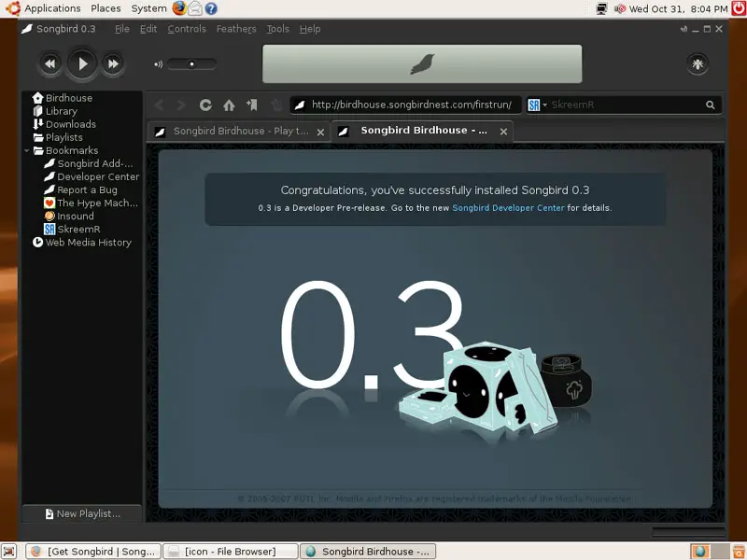
Task: Launch the mail client from top panel
Action: click(195, 8)
